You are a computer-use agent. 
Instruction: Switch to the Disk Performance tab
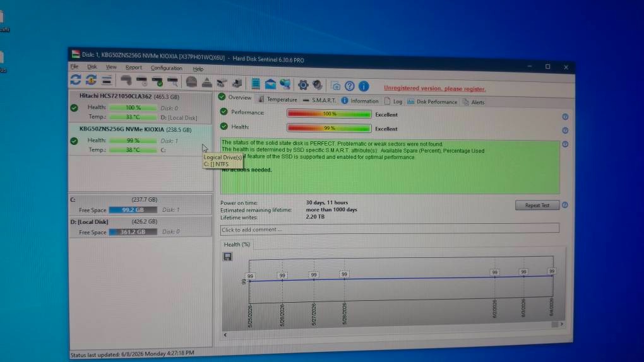[432, 102]
